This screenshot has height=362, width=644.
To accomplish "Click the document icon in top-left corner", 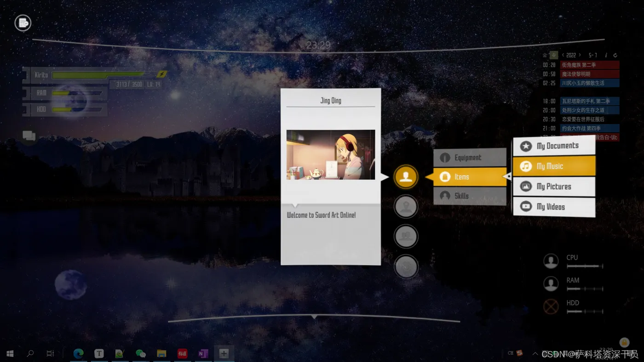I will click(23, 23).
